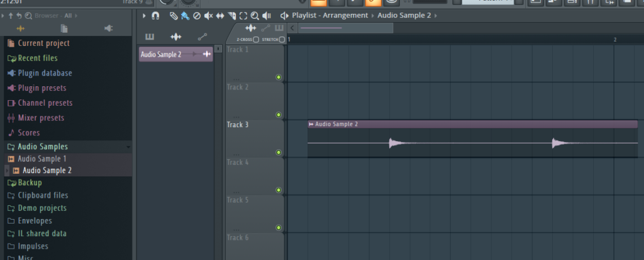The height and width of the screenshot is (260, 644).
Task: Open the playlist options menu arrow
Action: coord(144,16)
